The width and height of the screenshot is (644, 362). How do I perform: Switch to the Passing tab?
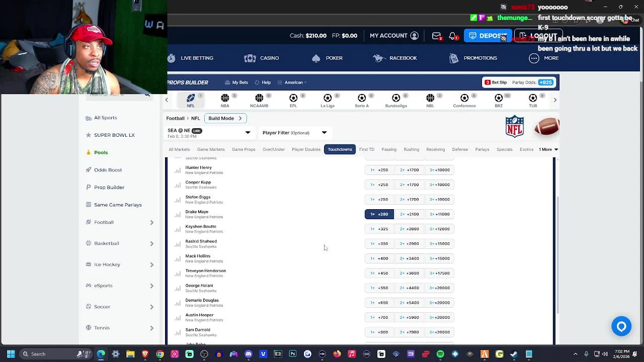point(389,149)
